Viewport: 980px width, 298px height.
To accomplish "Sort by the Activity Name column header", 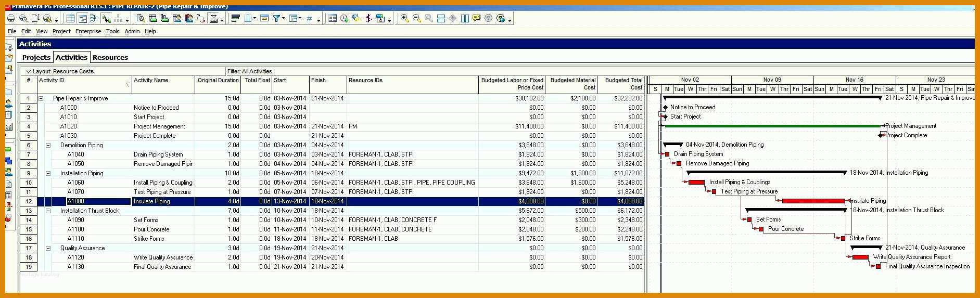I will tap(163, 84).
